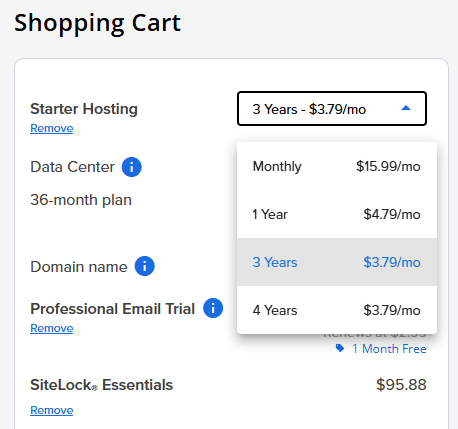Remove Professional Email Trial from cart
The width and height of the screenshot is (458, 429).
click(x=52, y=328)
